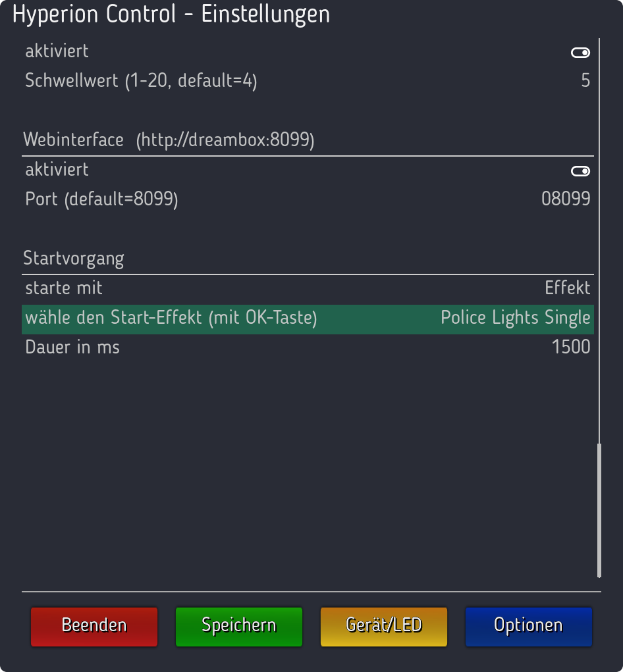Click the Schwellwert value 5

(585, 81)
